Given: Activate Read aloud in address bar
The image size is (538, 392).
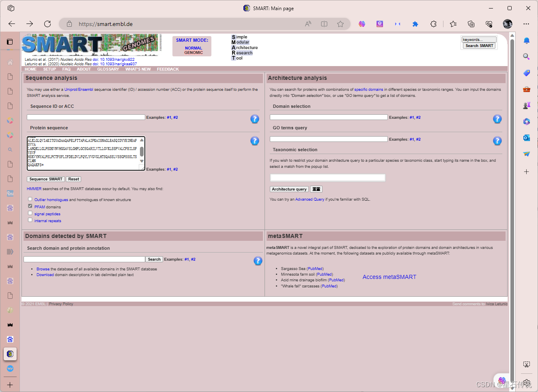Looking at the screenshot, I should [x=308, y=24].
